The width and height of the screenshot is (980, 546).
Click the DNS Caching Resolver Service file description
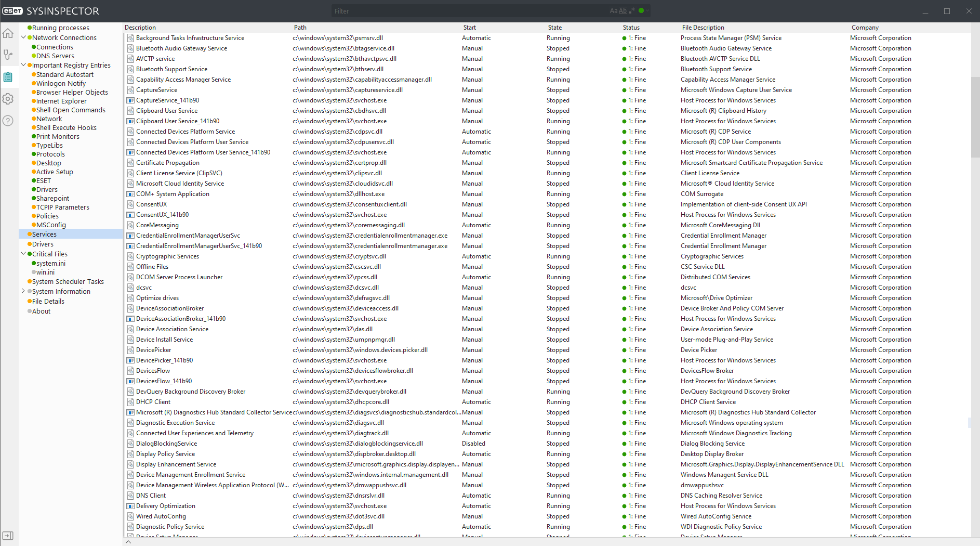point(721,496)
